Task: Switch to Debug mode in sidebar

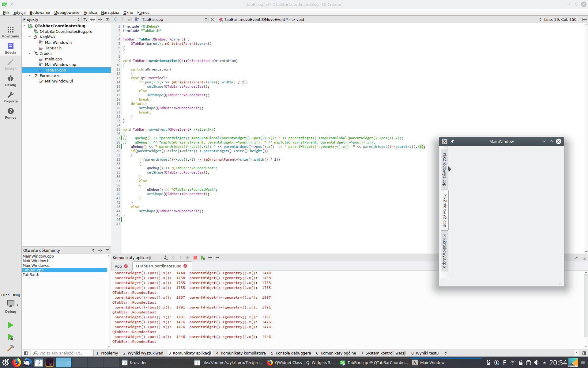Action: 10,81
